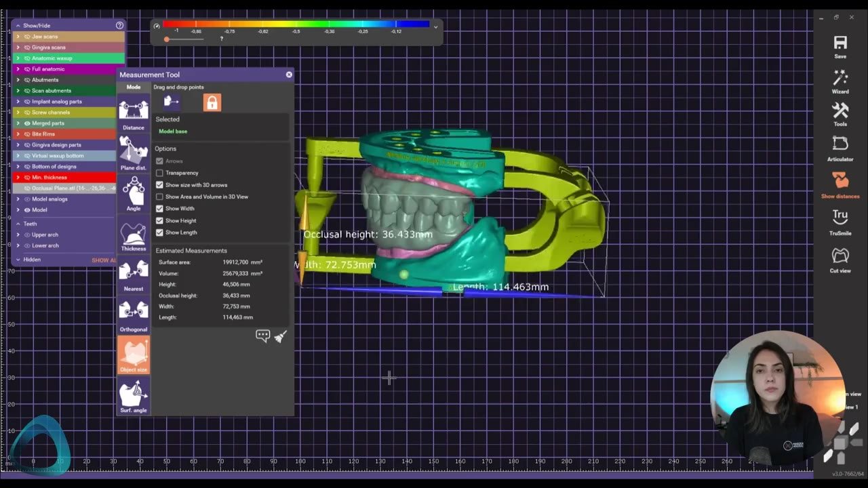Click the TruSmile icon
This screenshot has width=868, height=488.
840,222
